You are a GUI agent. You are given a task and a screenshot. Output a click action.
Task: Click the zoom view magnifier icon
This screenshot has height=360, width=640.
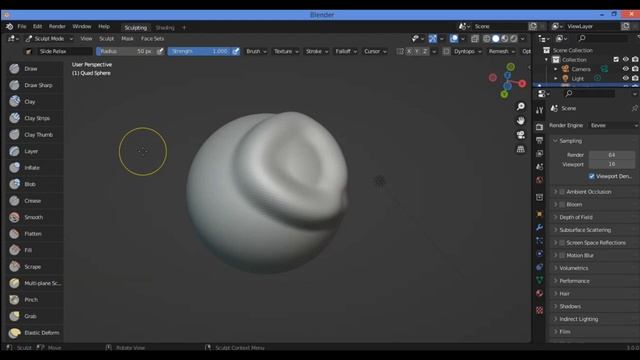(521, 106)
